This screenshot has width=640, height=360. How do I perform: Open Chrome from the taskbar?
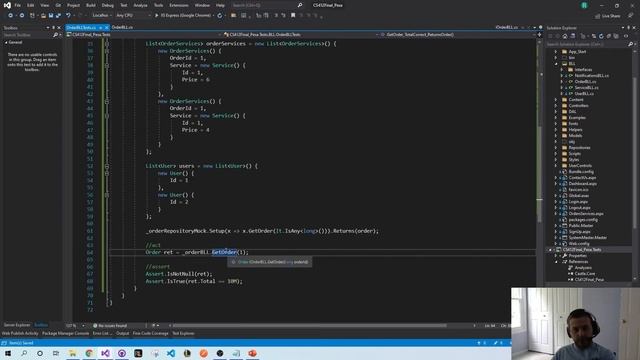point(89,353)
